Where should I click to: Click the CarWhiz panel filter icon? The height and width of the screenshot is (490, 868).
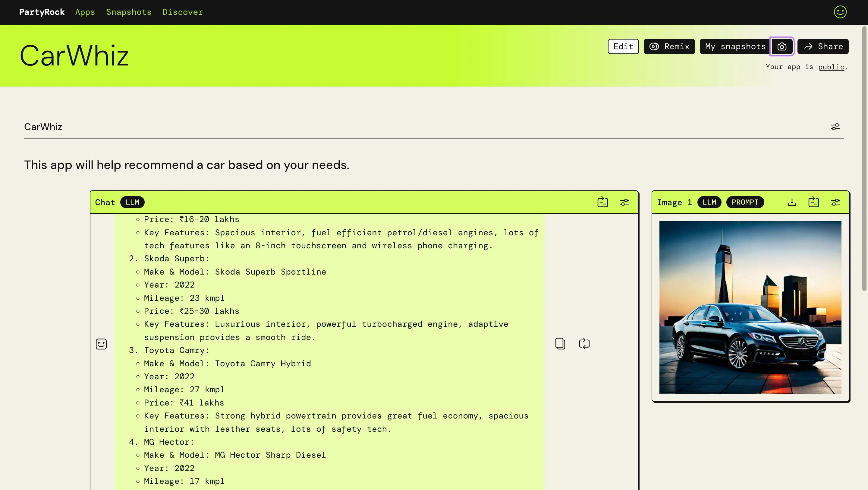coord(835,126)
